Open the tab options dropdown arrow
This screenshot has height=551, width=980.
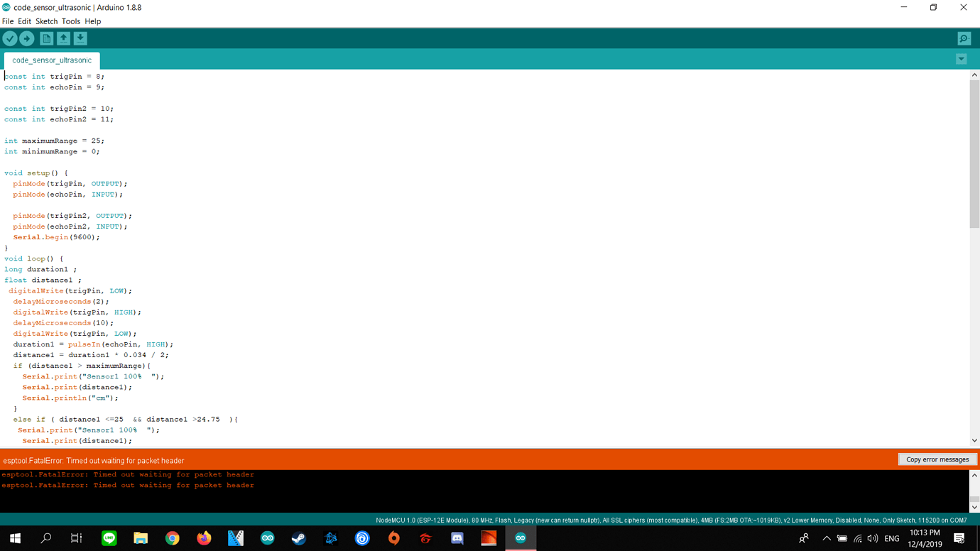coord(961,60)
